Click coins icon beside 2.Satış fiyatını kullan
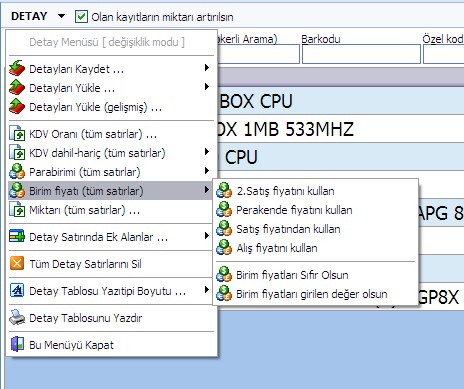 224,191
